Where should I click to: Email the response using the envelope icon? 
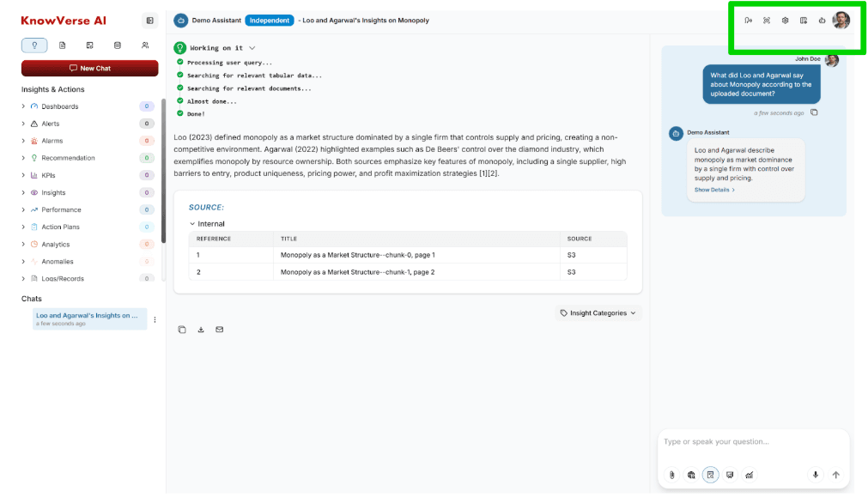click(x=220, y=329)
